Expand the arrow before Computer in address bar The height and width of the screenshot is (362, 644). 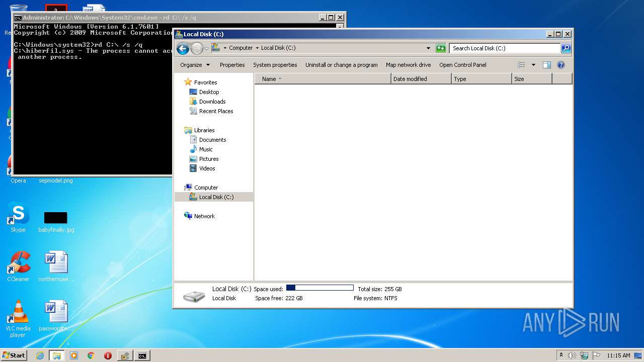tap(225, 48)
